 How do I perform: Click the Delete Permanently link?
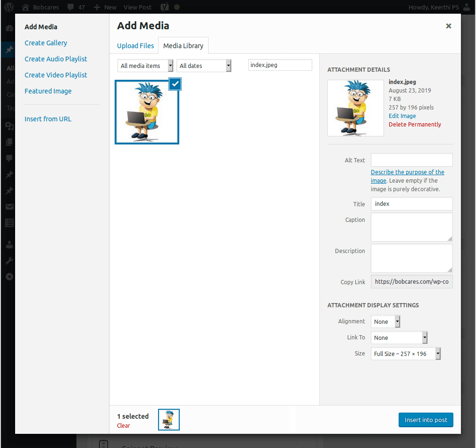(x=415, y=125)
